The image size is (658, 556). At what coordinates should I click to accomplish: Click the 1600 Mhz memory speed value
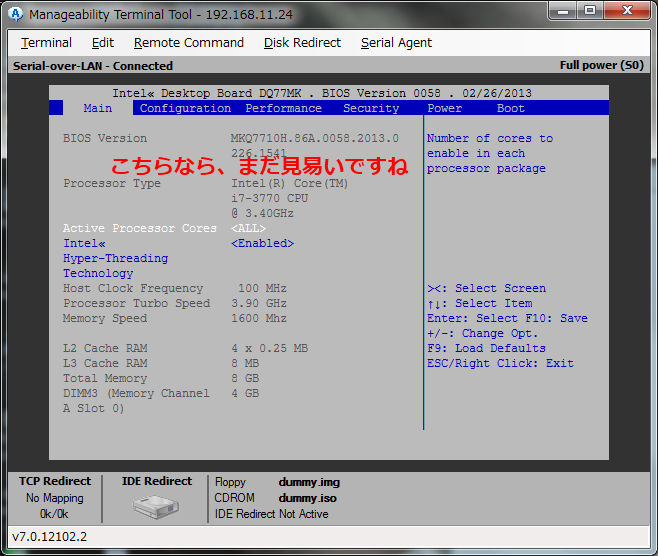pyautogui.click(x=259, y=318)
